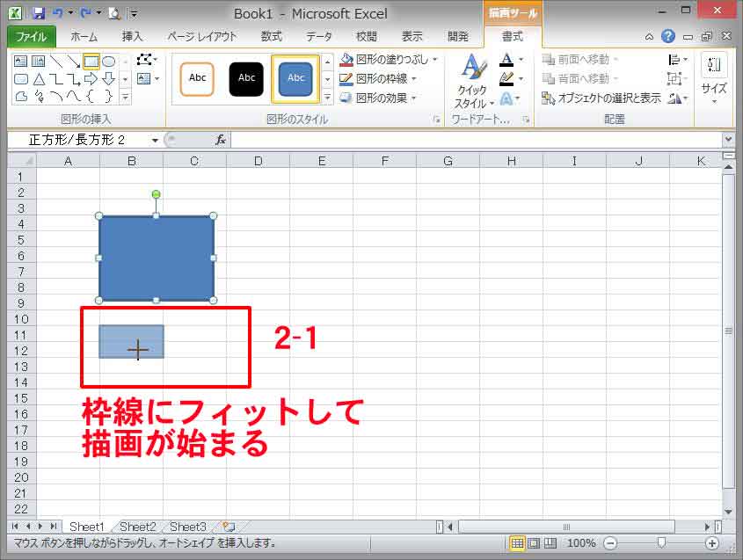Screen dimensions: 743x560
Task: Select the text box insertion icon
Action: [19, 60]
